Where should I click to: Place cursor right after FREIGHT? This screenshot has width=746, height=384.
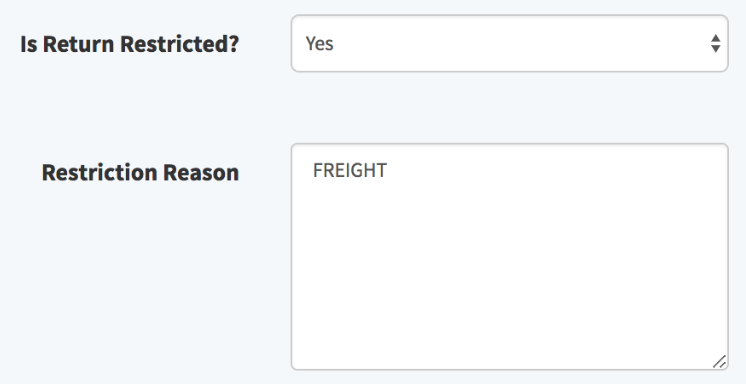coord(388,170)
